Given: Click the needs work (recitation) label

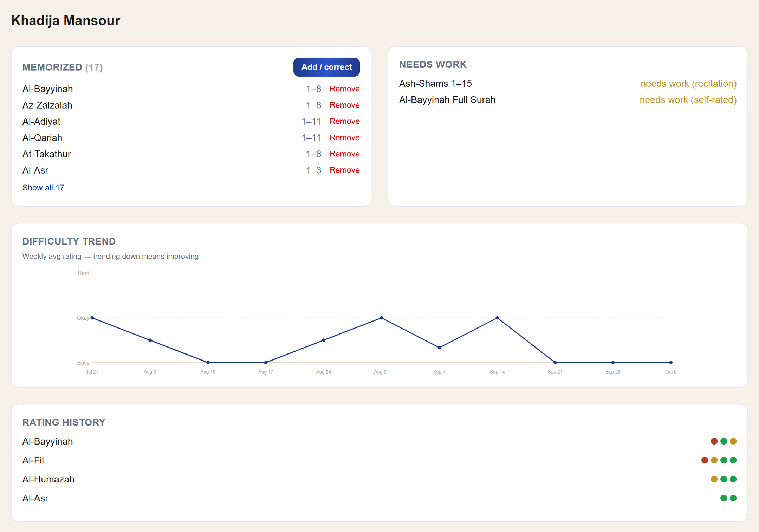Looking at the screenshot, I should (x=688, y=84).
